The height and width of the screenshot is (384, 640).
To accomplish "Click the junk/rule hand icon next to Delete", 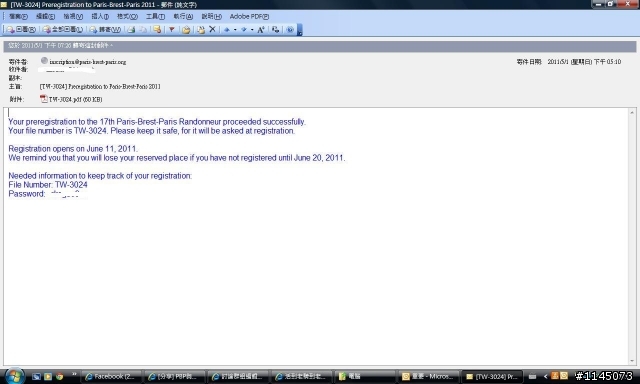I will click(201, 29).
